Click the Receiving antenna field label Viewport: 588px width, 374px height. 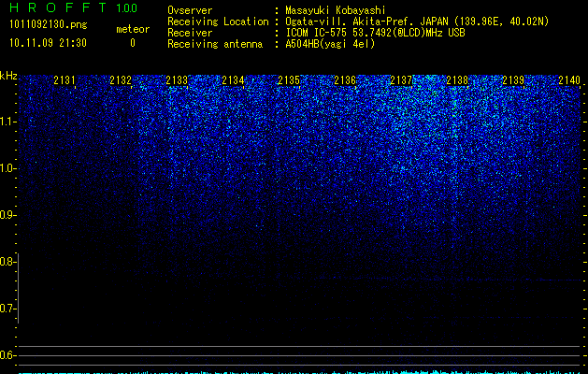coord(215,44)
